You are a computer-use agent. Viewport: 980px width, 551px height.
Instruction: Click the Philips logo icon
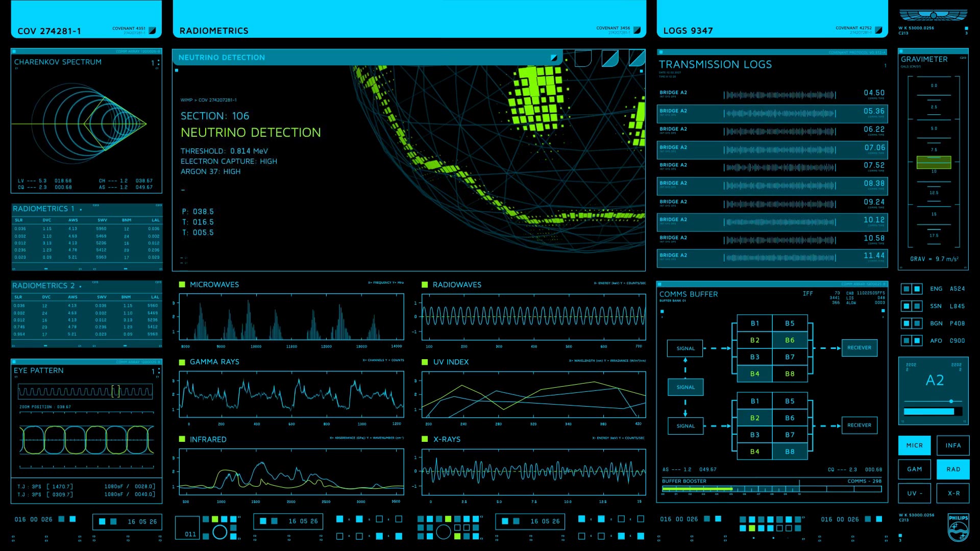958,528
